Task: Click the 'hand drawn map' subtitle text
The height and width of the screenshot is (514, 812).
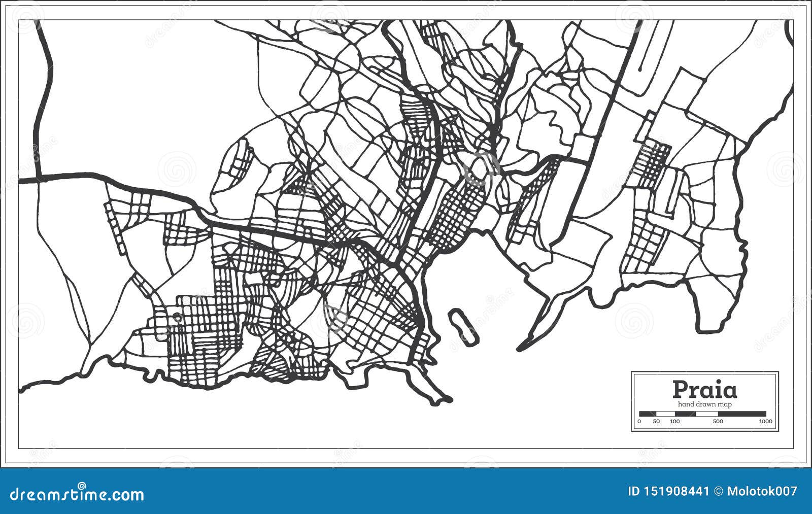Action: 704,404
